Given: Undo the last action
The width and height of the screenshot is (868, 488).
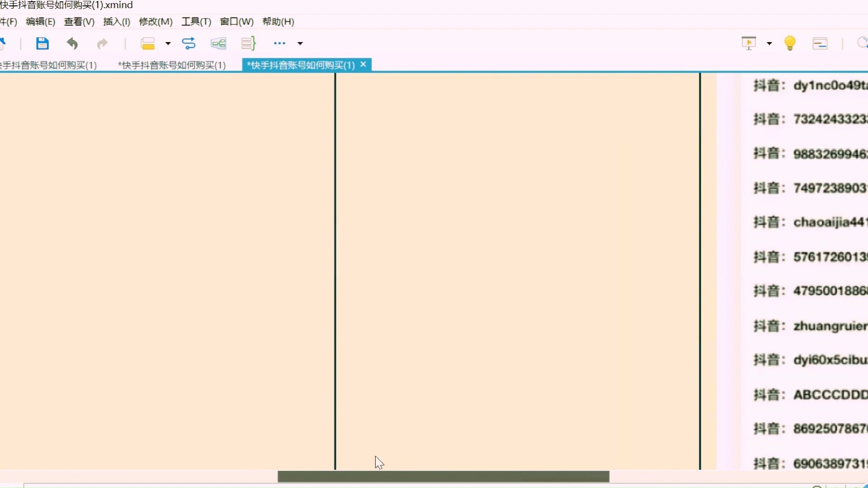Looking at the screenshot, I should [x=72, y=43].
